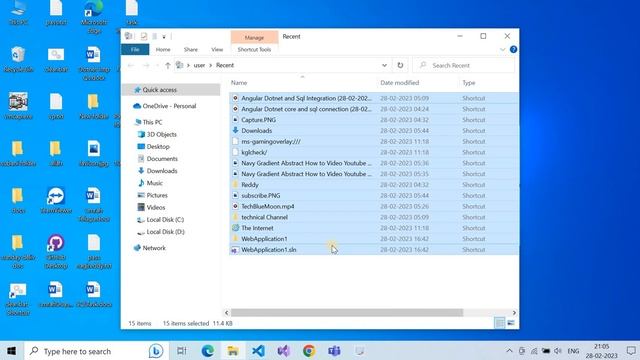Screen dimensions: 640x360
Task: Open the File ribbon tab
Action: [x=135, y=49]
